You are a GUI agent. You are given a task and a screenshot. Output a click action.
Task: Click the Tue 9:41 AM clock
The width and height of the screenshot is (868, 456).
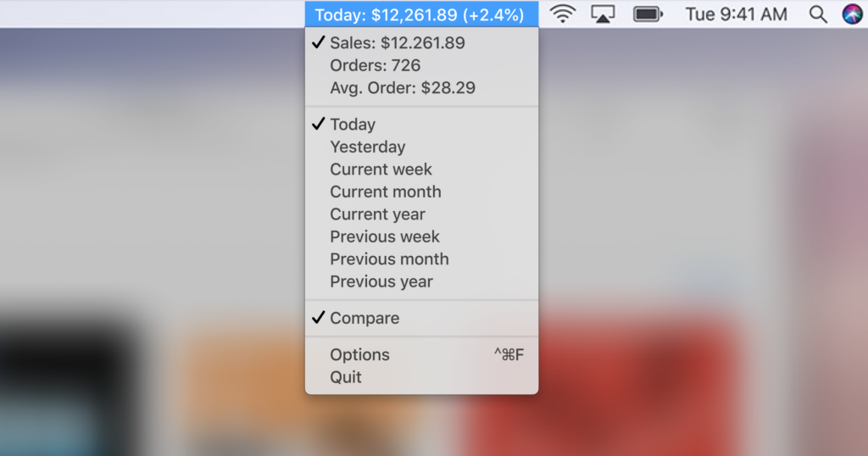tap(737, 14)
